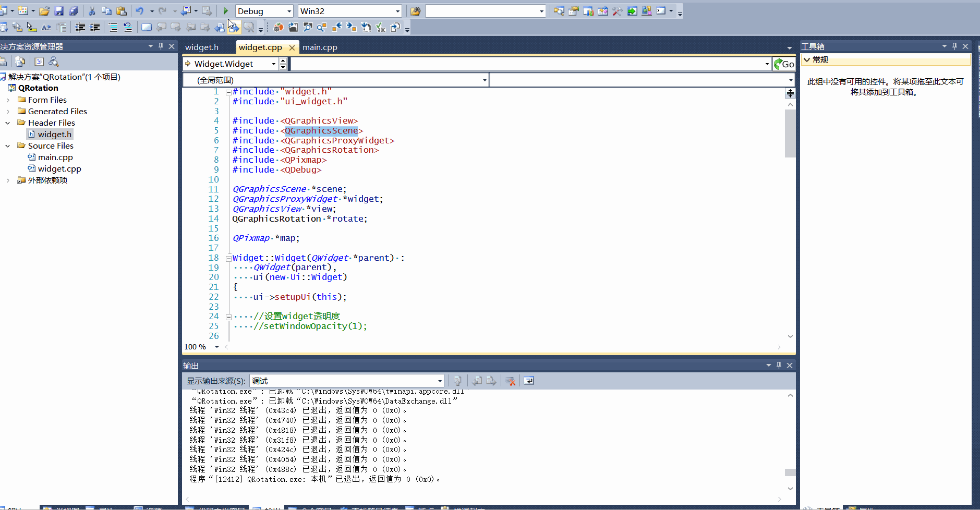
Task: Open the Properties Window toolbar icon
Action: click(574, 11)
